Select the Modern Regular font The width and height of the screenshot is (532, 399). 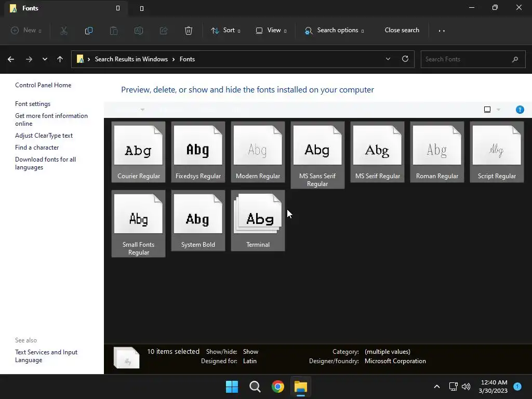pyautogui.click(x=258, y=152)
